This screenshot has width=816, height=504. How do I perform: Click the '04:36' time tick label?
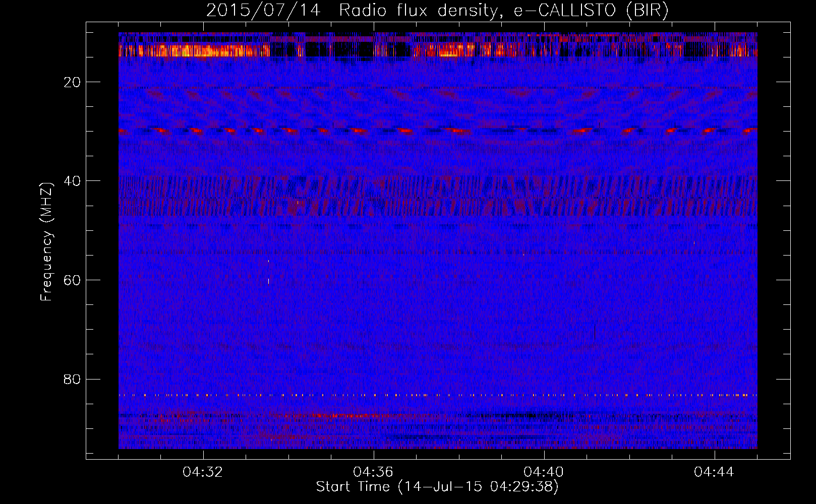pos(373,472)
